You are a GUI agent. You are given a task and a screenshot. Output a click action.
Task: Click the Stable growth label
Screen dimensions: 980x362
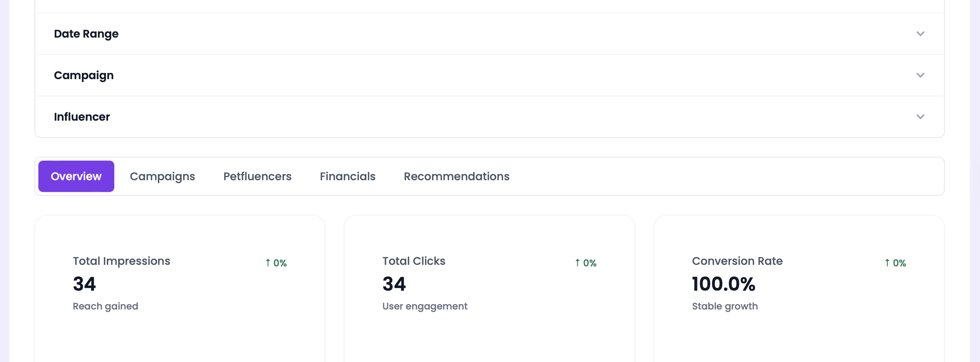coord(724,306)
